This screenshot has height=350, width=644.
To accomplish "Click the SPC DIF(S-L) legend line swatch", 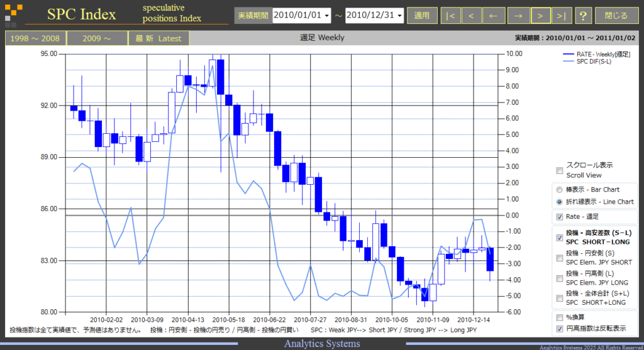I will pos(568,62).
